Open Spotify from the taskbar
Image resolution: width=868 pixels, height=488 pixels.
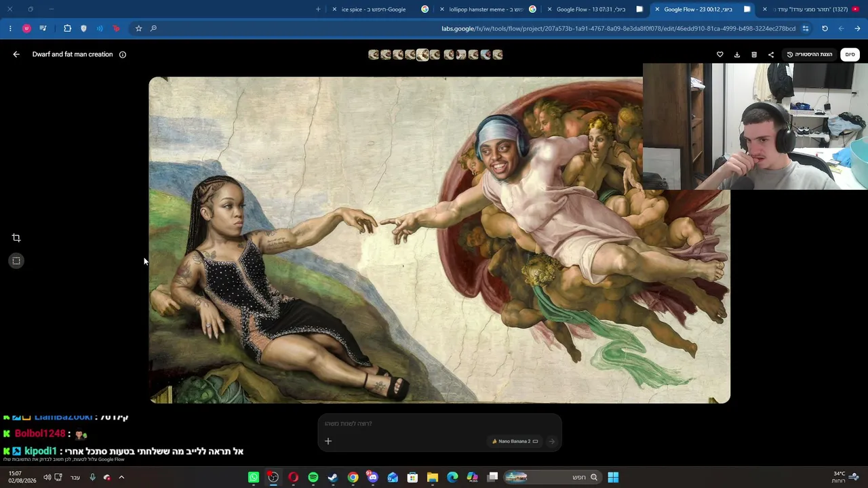(313, 477)
